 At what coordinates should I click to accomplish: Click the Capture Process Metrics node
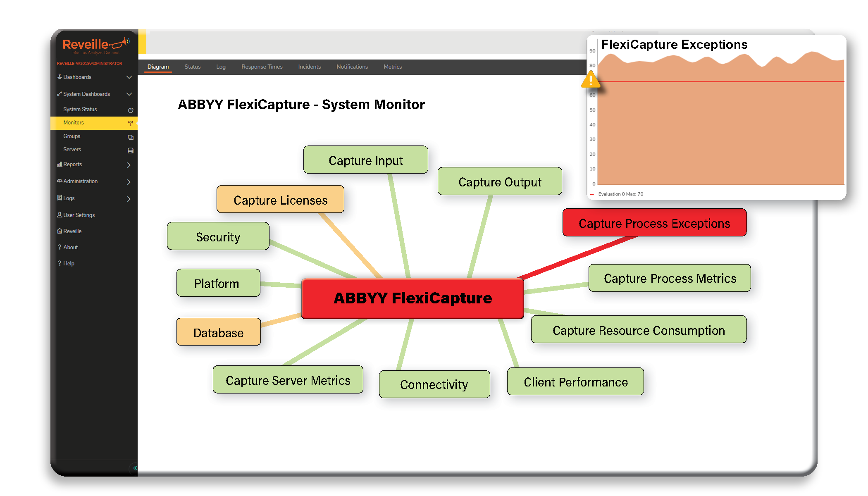coord(670,278)
